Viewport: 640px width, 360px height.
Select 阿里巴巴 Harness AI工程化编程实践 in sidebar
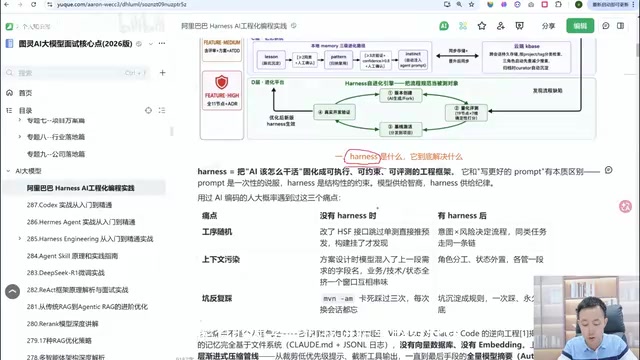(x=80, y=188)
